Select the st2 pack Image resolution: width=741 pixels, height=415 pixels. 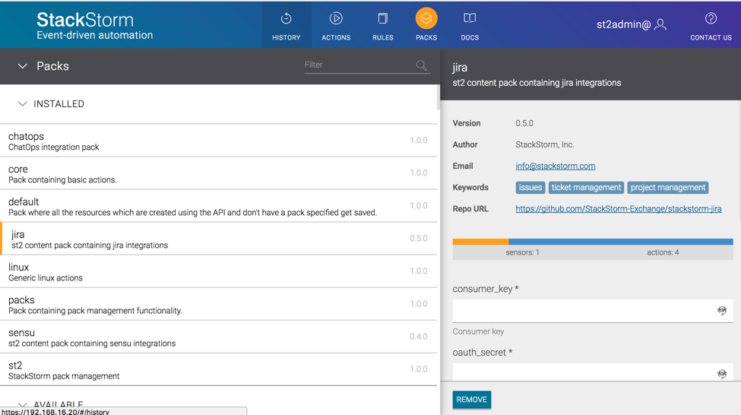coord(218,369)
